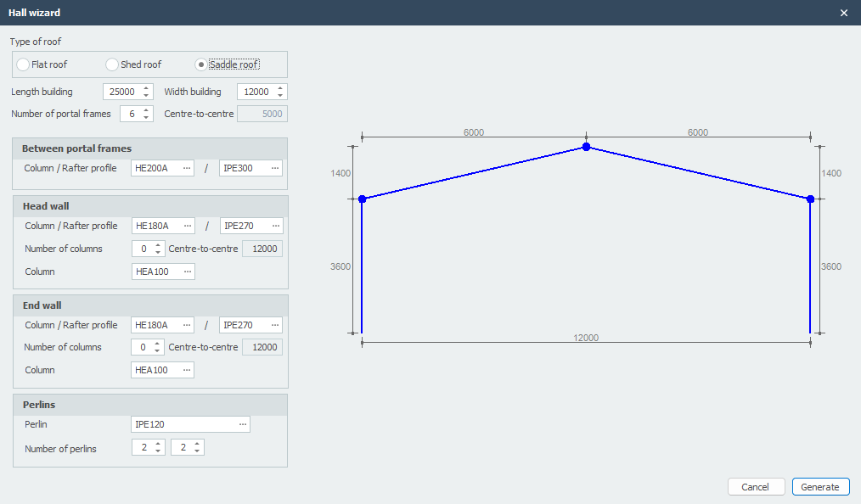Click the Length building input field

pos(121,92)
